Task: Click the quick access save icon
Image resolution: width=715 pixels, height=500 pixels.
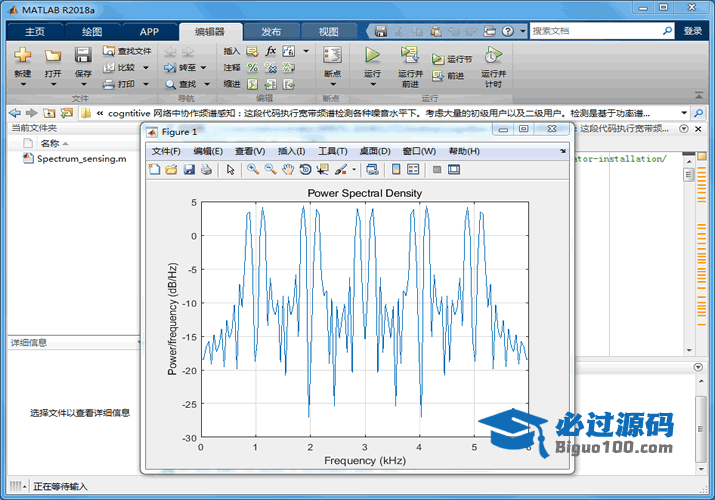Action: tap(380, 31)
